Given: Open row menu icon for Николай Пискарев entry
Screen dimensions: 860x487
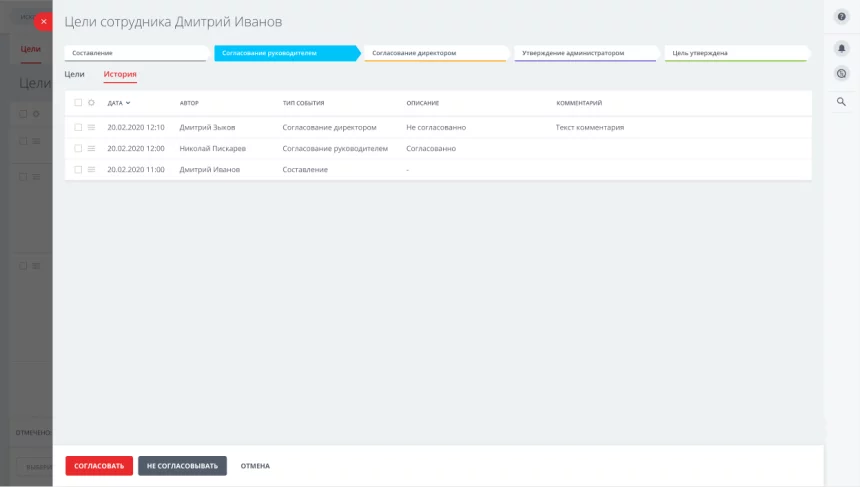Looking at the screenshot, I should click(x=91, y=149).
